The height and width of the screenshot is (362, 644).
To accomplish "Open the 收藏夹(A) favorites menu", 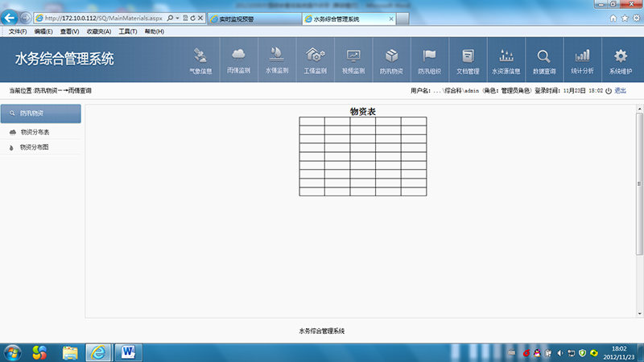I will coord(98,31).
